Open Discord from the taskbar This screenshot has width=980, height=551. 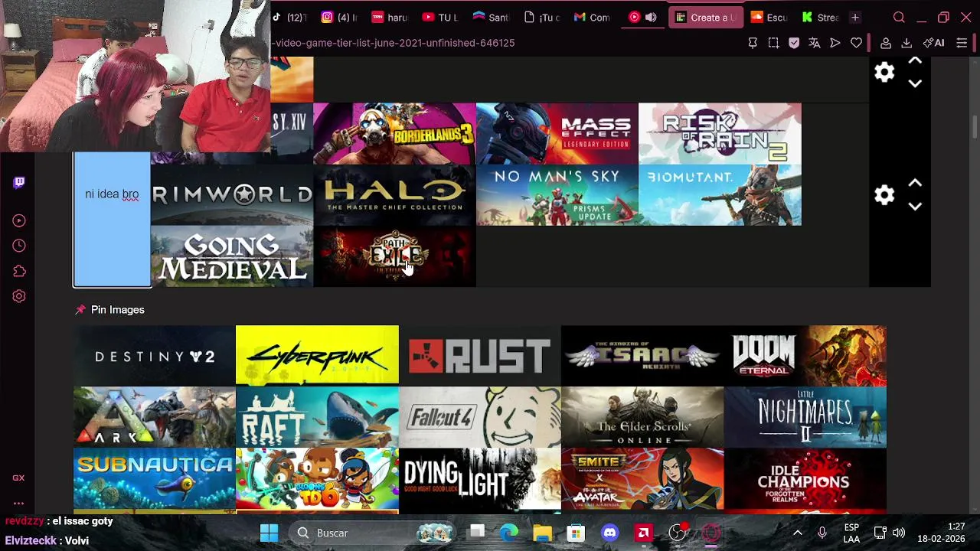pyautogui.click(x=609, y=533)
